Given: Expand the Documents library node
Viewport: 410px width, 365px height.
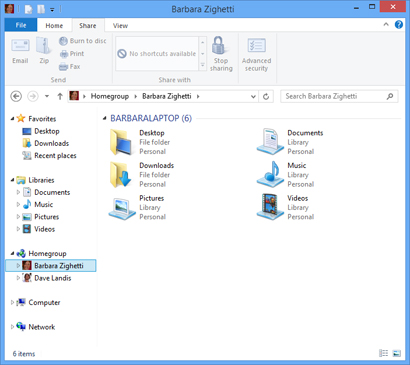Looking at the screenshot, I should click(18, 192).
